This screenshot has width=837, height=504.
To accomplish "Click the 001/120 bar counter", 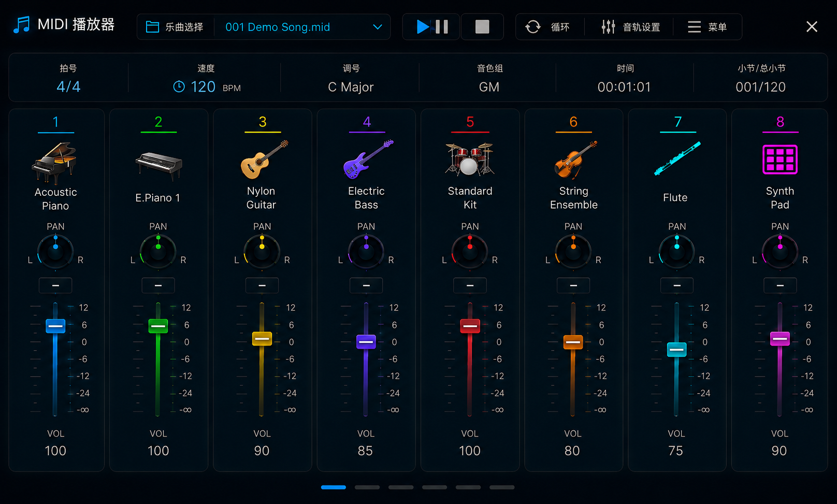I will [761, 87].
